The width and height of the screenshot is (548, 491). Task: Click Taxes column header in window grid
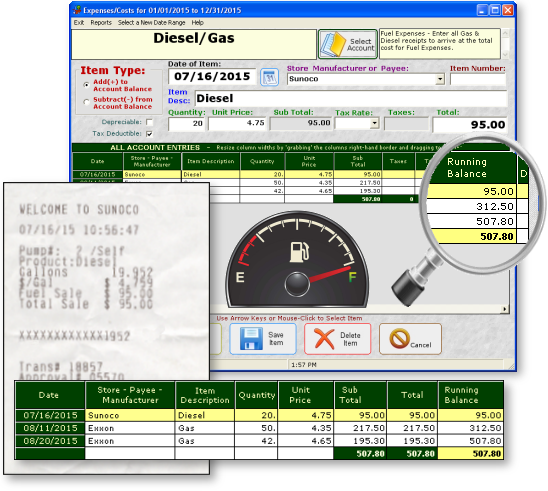click(x=398, y=161)
